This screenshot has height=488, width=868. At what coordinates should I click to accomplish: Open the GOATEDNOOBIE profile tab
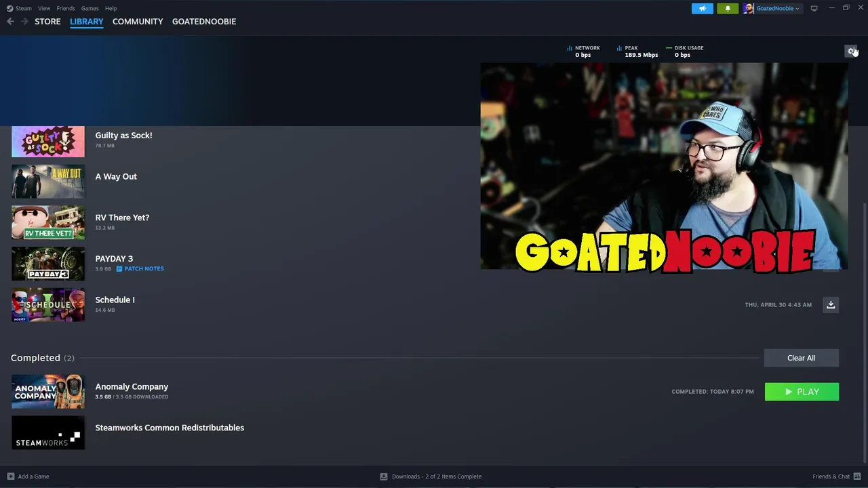tap(204, 22)
